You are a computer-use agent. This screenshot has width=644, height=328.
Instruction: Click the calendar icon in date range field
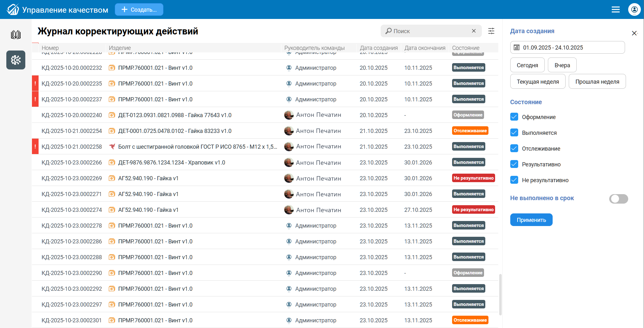coord(517,48)
